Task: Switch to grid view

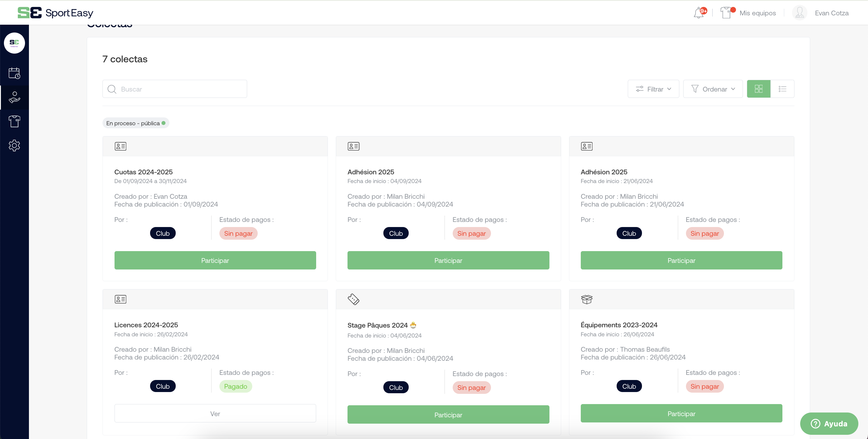Action: point(759,89)
